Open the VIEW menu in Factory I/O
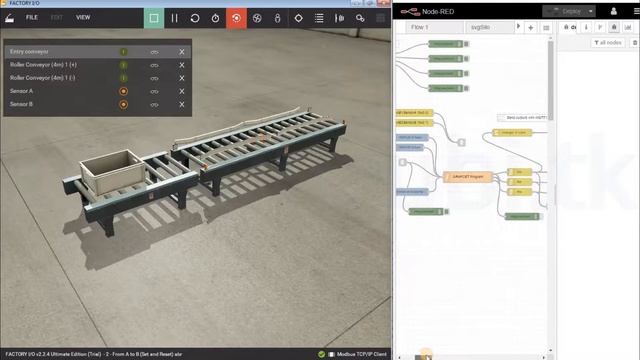 [x=83, y=18]
